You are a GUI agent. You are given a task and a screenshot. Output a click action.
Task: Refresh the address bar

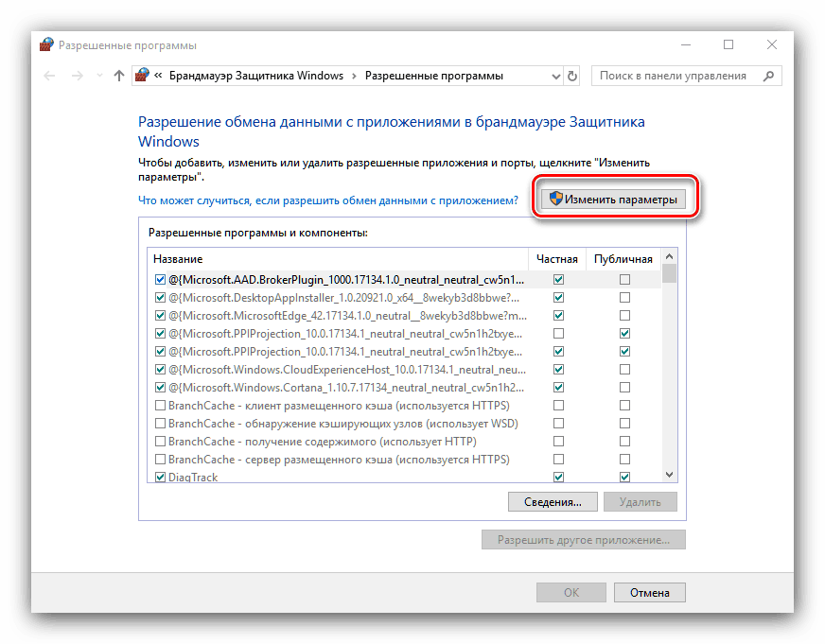(x=572, y=77)
